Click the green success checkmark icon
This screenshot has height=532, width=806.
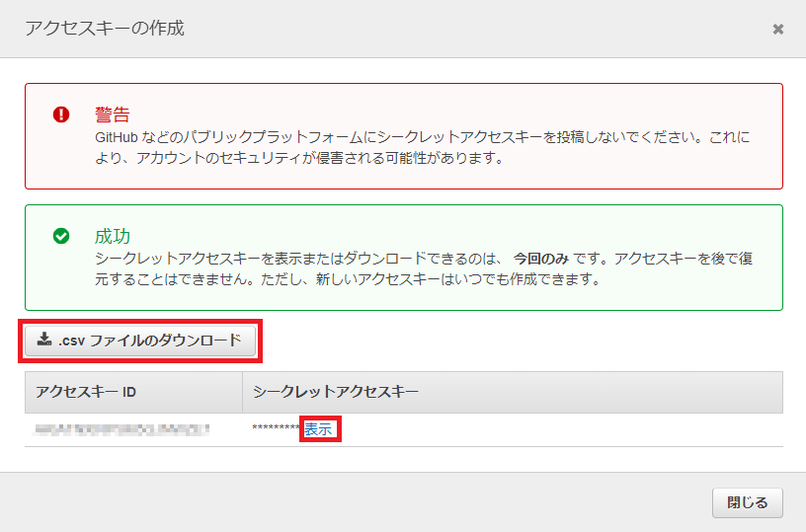coord(61,236)
